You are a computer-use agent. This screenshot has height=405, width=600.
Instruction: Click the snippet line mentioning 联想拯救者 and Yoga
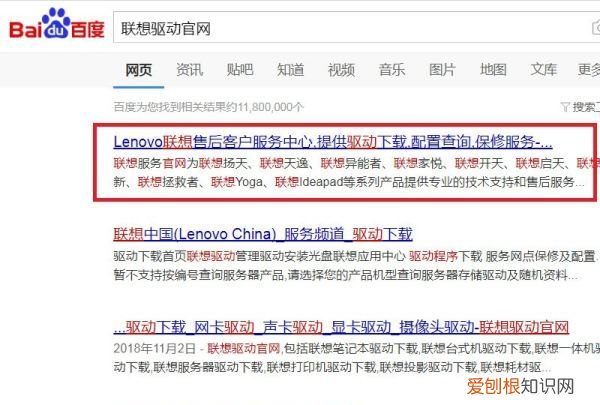click(349, 182)
